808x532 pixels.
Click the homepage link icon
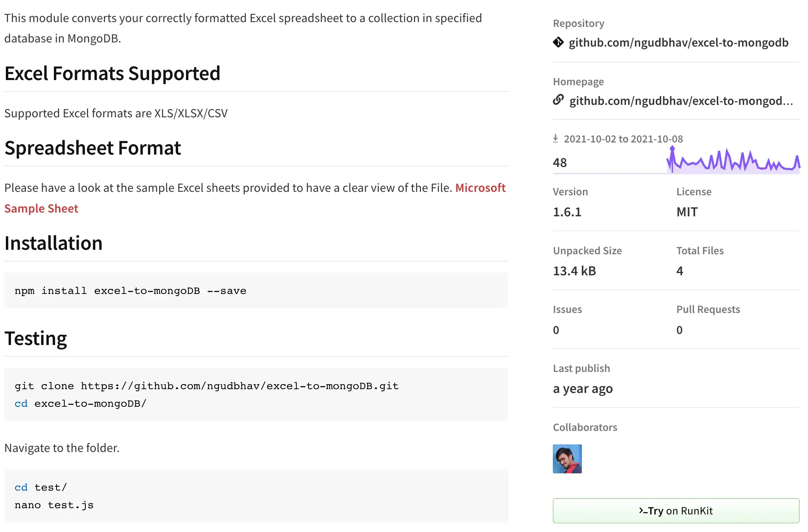pyautogui.click(x=559, y=100)
